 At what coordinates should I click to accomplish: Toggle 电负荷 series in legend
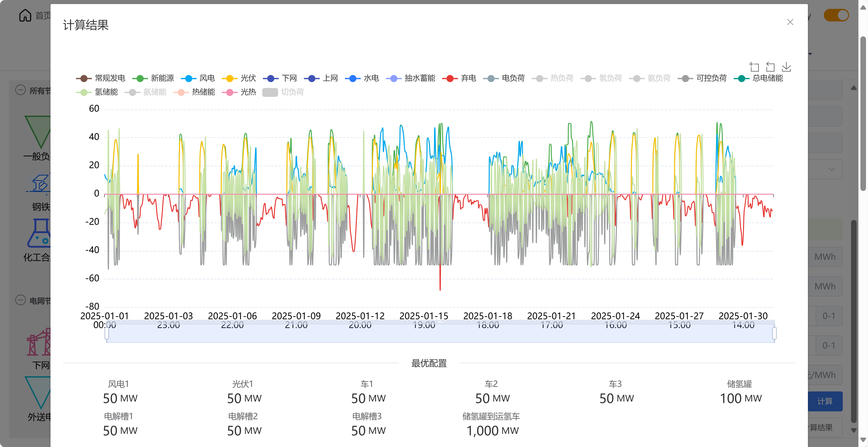coord(504,78)
